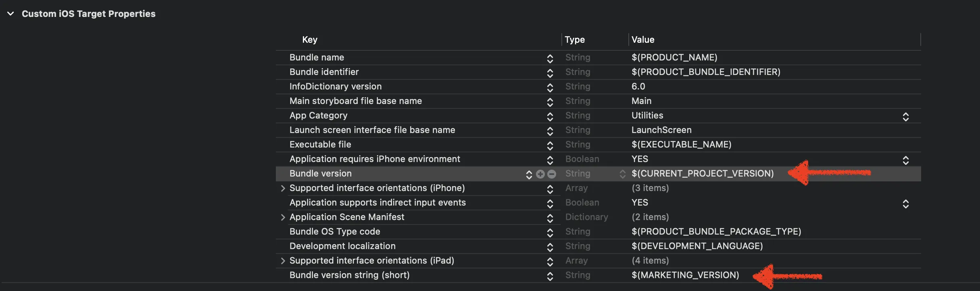This screenshot has width=980, height=291.
Task: Select the Main storyboard file base name row
Action: tap(355, 101)
